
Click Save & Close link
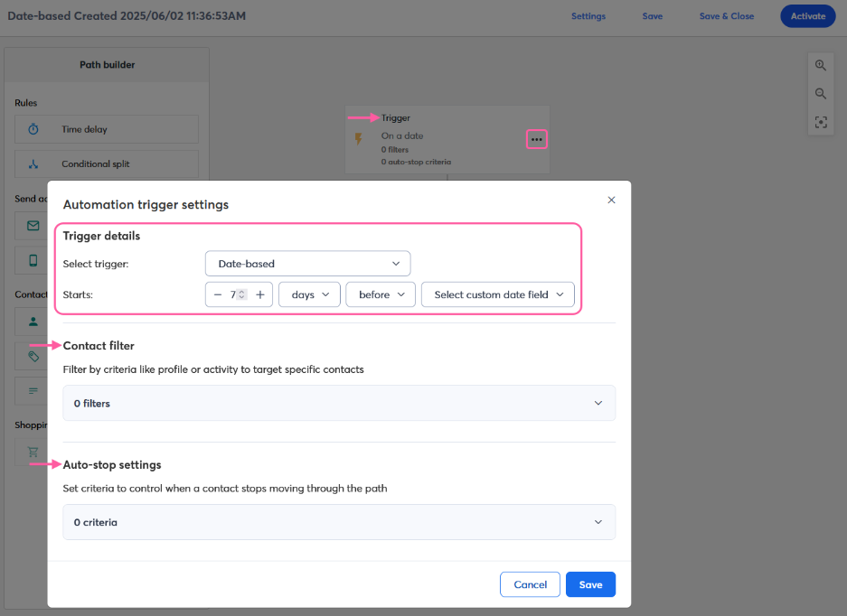tap(727, 16)
